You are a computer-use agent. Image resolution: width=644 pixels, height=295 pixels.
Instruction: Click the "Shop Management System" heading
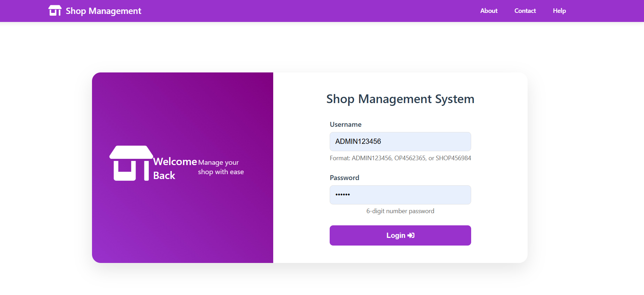[x=400, y=99]
